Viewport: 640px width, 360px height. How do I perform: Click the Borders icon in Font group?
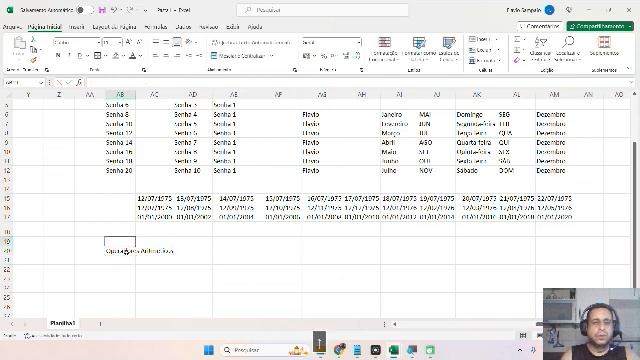tap(98, 56)
